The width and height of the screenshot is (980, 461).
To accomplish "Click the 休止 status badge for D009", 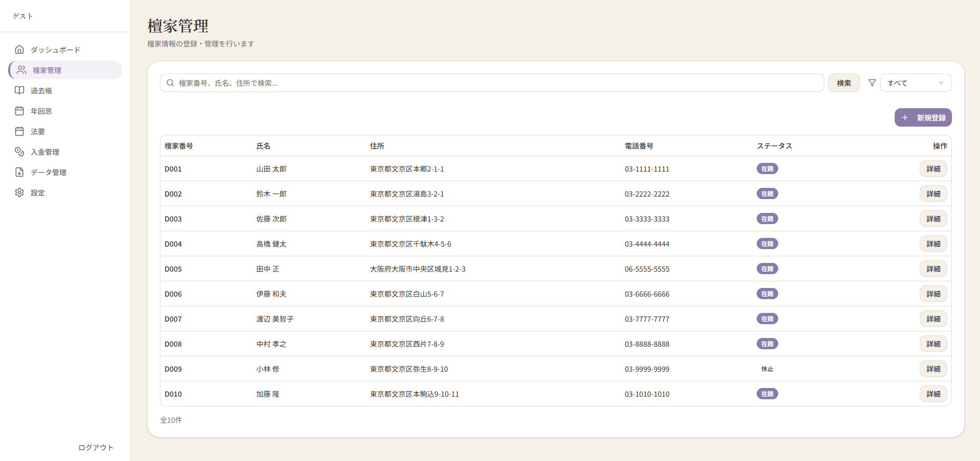I will tap(767, 369).
